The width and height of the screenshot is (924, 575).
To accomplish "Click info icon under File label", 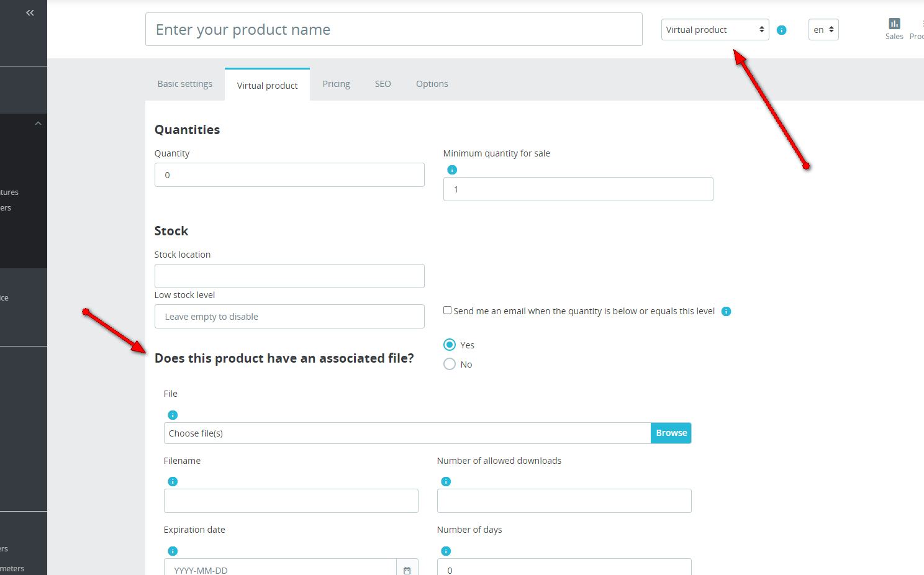I will coord(173,415).
